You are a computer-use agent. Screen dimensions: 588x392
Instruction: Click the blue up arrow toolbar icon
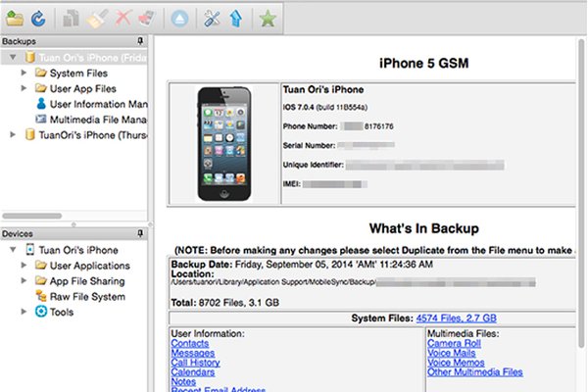(236, 18)
